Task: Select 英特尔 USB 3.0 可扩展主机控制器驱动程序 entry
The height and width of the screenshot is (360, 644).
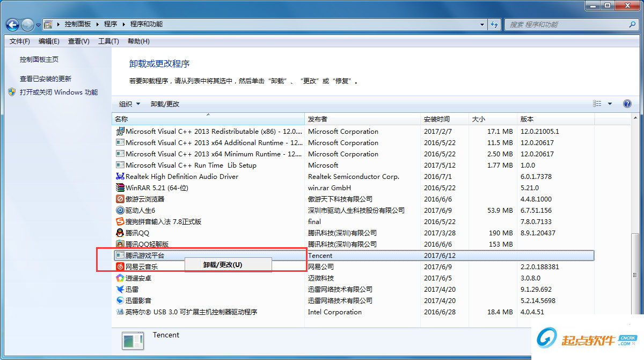Action: tap(191, 312)
